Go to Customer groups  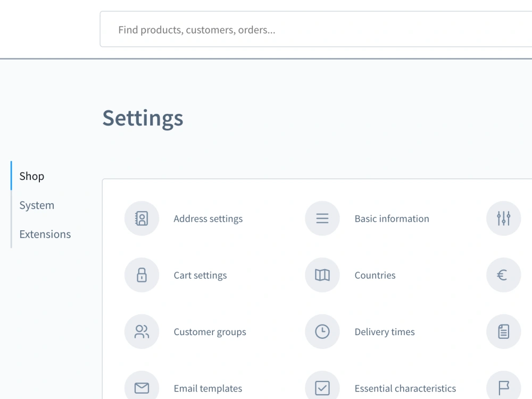pyautogui.click(x=210, y=332)
